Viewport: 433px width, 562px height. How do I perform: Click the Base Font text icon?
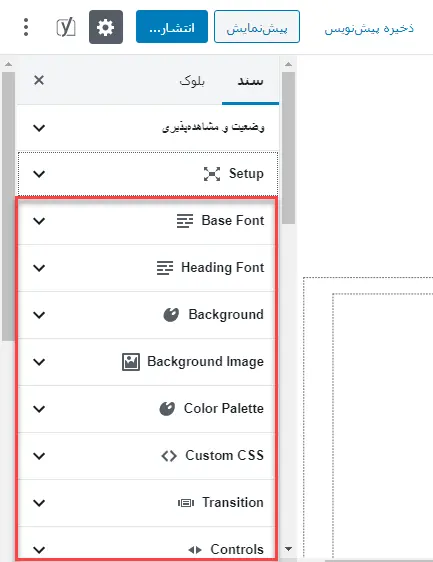tap(185, 221)
